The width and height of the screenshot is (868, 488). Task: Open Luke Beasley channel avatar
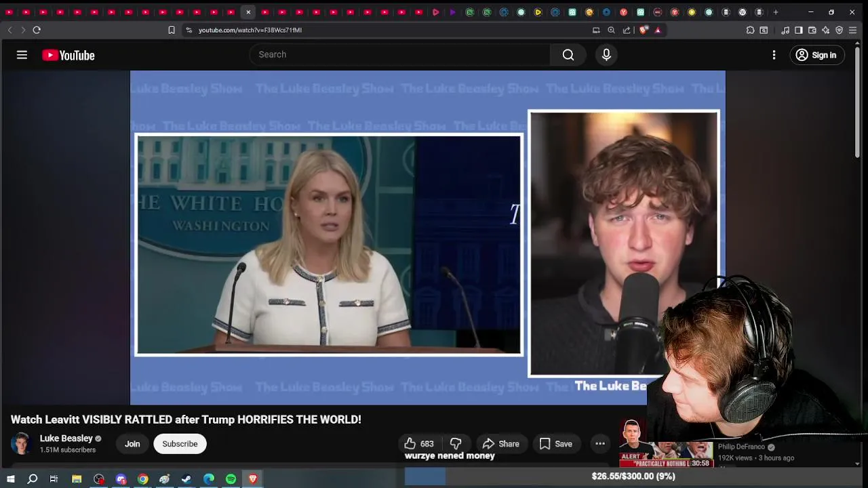coord(22,444)
